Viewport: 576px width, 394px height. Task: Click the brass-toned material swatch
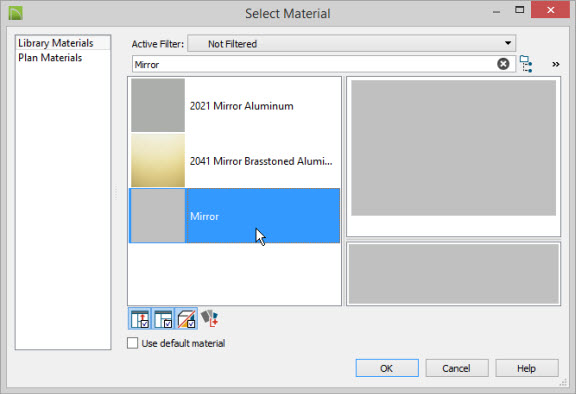coord(158,160)
